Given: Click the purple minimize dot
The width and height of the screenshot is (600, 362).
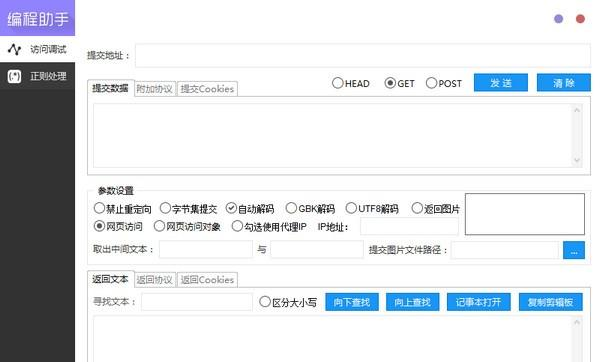Looking at the screenshot, I should [558, 19].
